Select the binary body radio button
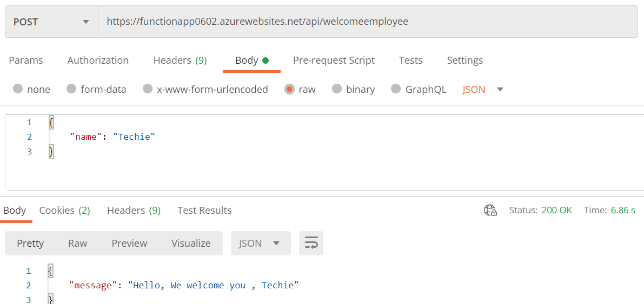 [x=337, y=89]
